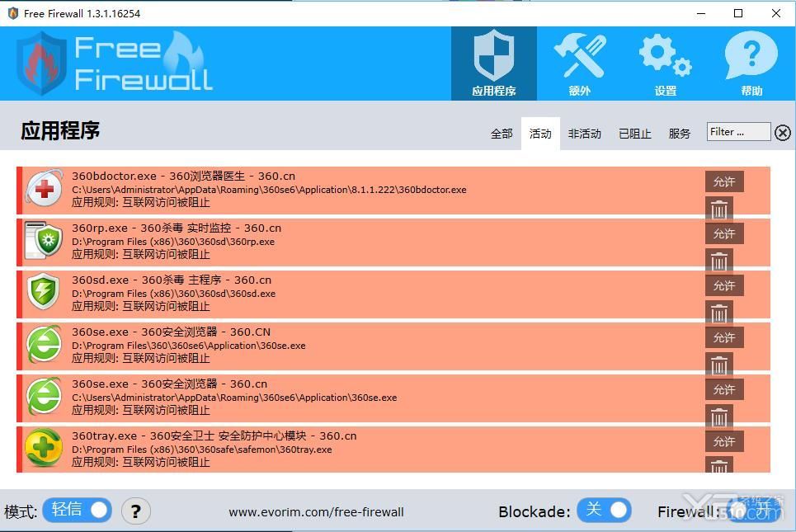Image resolution: width=796 pixels, height=532 pixels.
Task: Focus the Filter input field
Action: (738, 132)
